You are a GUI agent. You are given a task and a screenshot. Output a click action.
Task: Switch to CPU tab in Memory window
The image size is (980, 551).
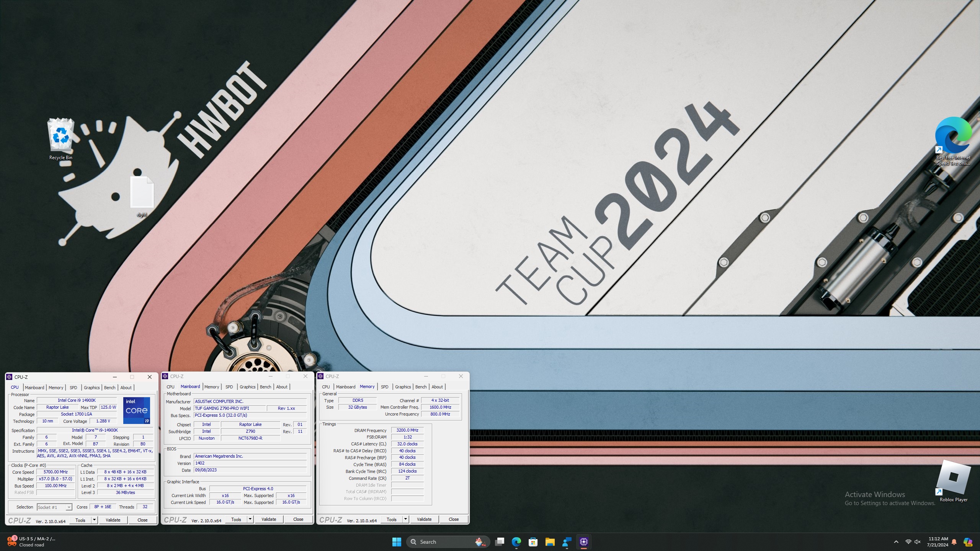pyautogui.click(x=326, y=387)
